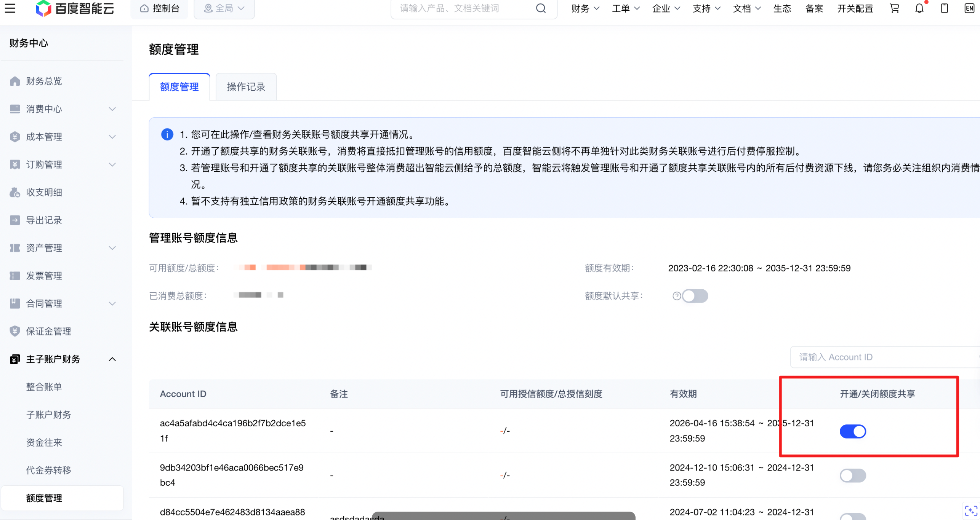Click the floating assistant icon at bottom right
The height and width of the screenshot is (520, 980).
(x=971, y=510)
